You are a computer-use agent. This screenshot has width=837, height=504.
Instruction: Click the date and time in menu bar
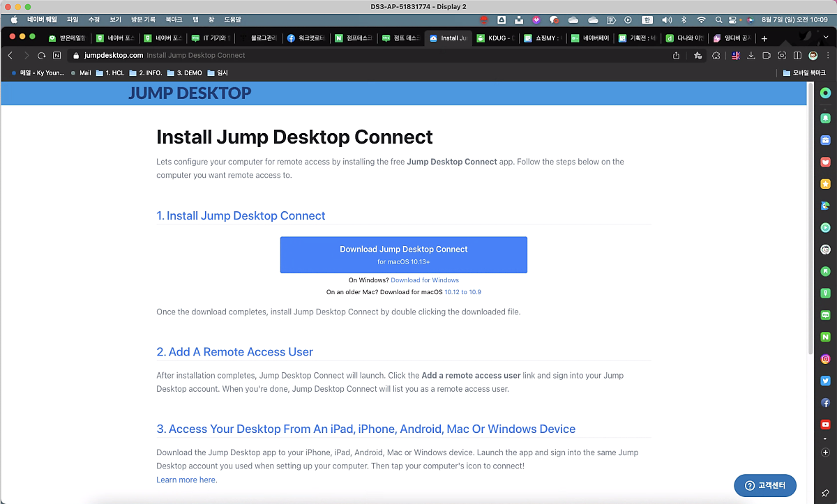797,20
